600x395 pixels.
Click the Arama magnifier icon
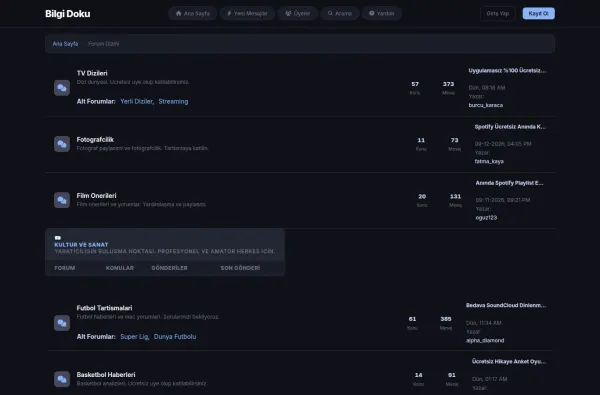coord(330,13)
